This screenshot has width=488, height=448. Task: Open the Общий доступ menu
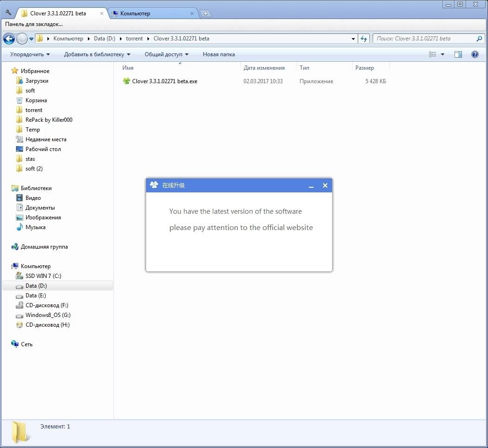[x=167, y=54]
